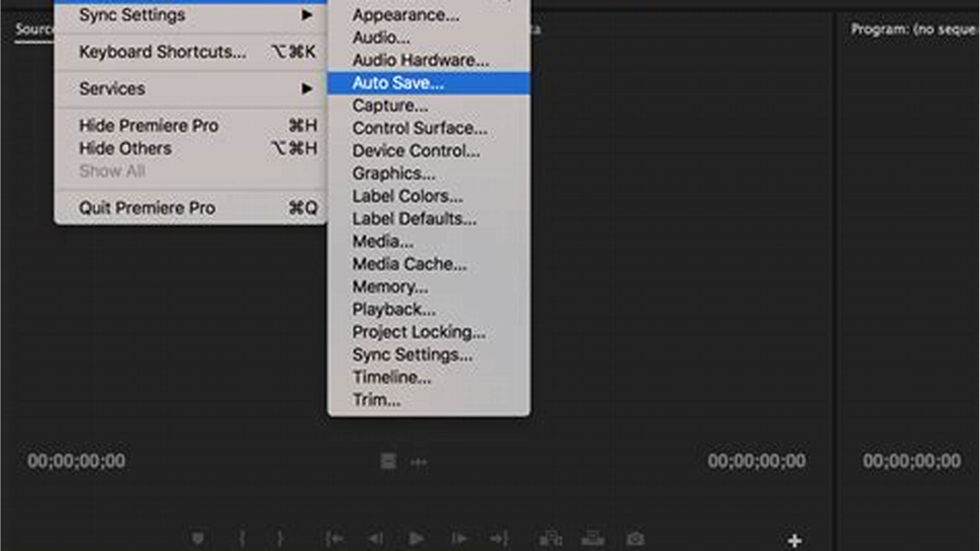This screenshot has width=980, height=551.
Task: Expand the Sync Settings submenu arrow
Action: (x=307, y=15)
